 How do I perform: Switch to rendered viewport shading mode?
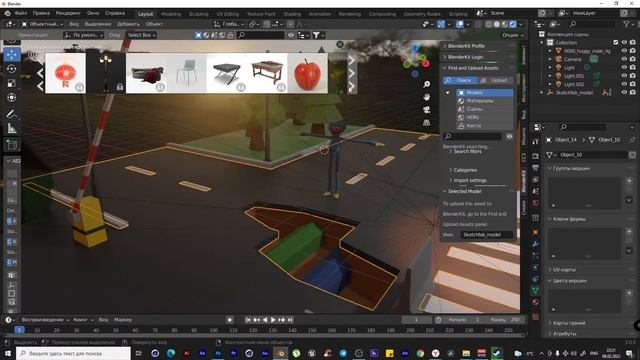[x=513, y=24]
